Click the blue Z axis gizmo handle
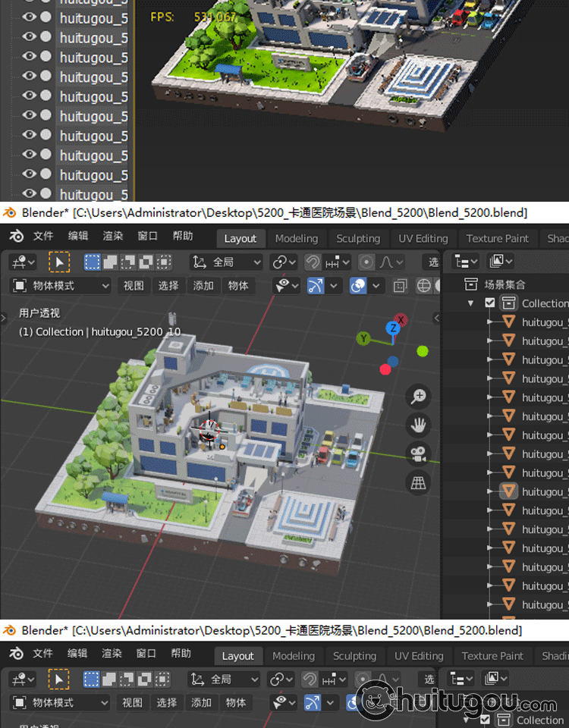 [x=392, y=328]
